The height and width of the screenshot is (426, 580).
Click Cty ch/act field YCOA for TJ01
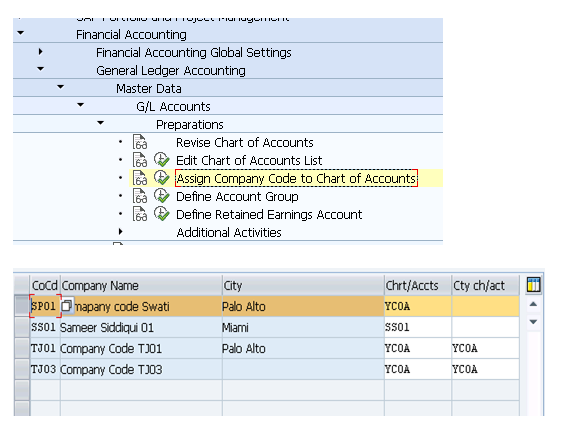(x=485, y=348)
